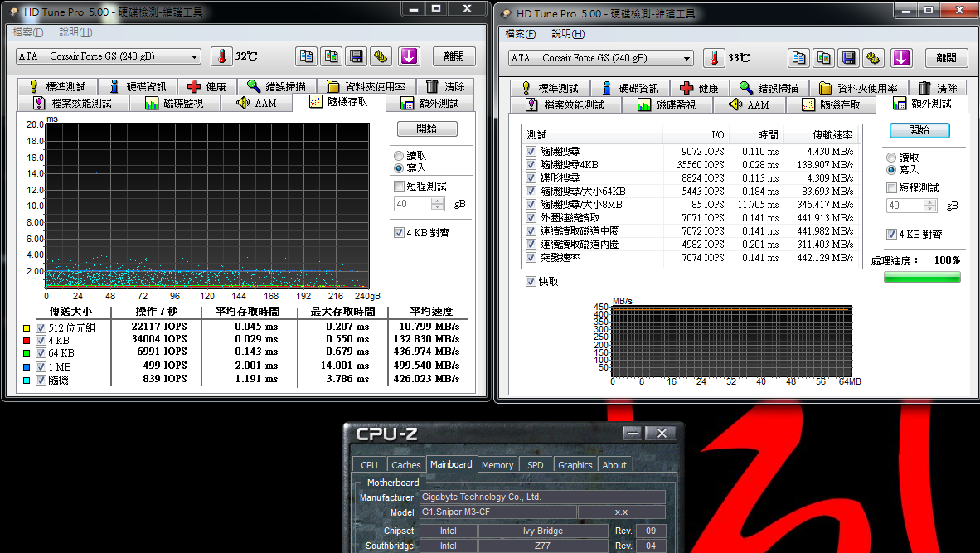This screenshot has height=553, width=980.
Task: Open 硬碟資訊 tab in left window
Action: point(138,86)
